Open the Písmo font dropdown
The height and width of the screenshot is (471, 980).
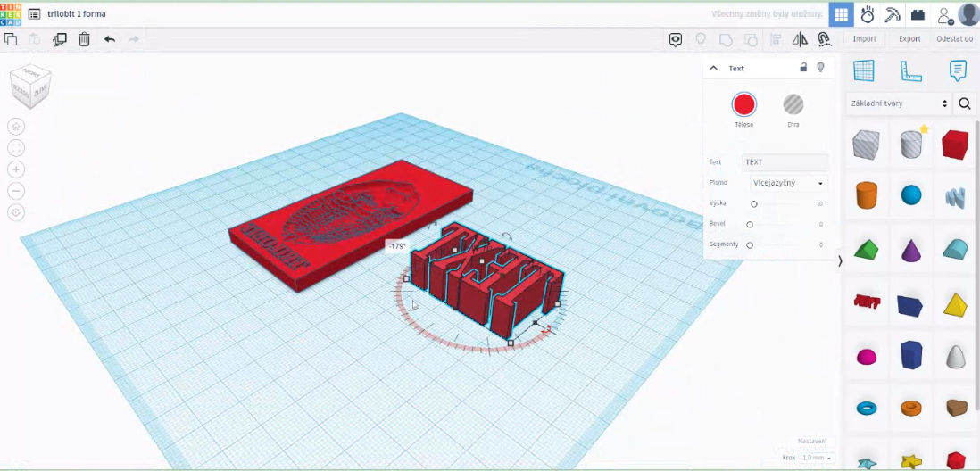click(788, 183)
